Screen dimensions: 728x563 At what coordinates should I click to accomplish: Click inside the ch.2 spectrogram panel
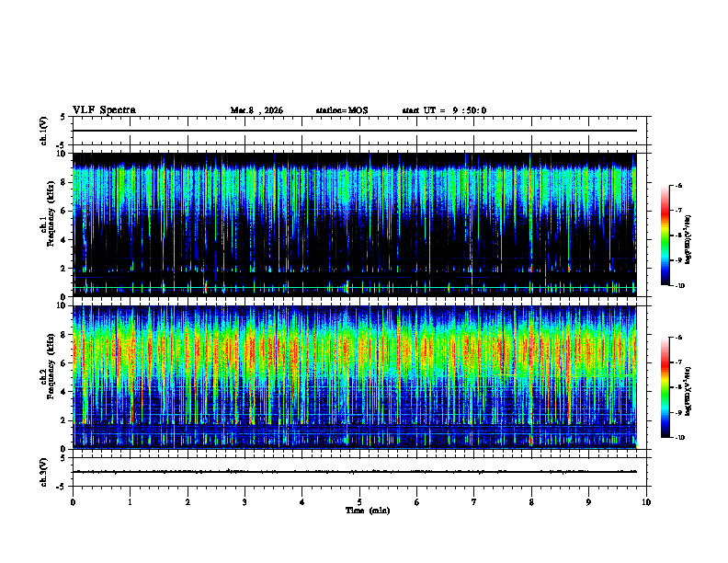coord(355,377)
